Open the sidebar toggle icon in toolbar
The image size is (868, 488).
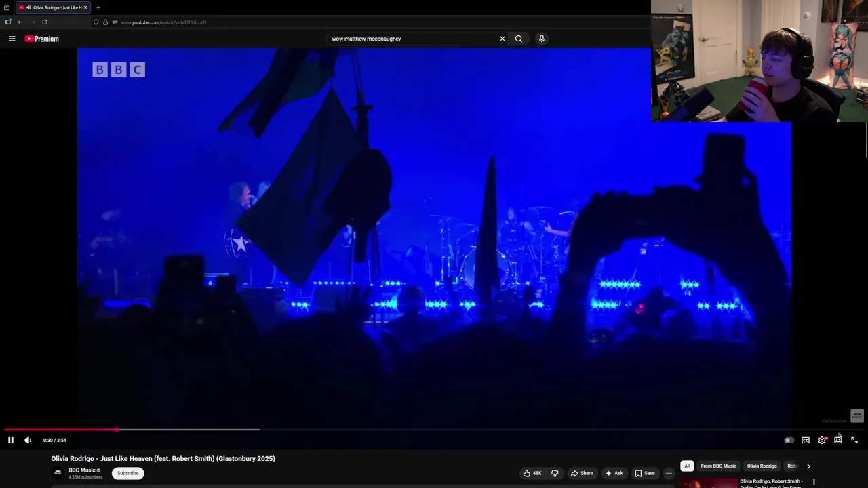click(x=8, y=22)
